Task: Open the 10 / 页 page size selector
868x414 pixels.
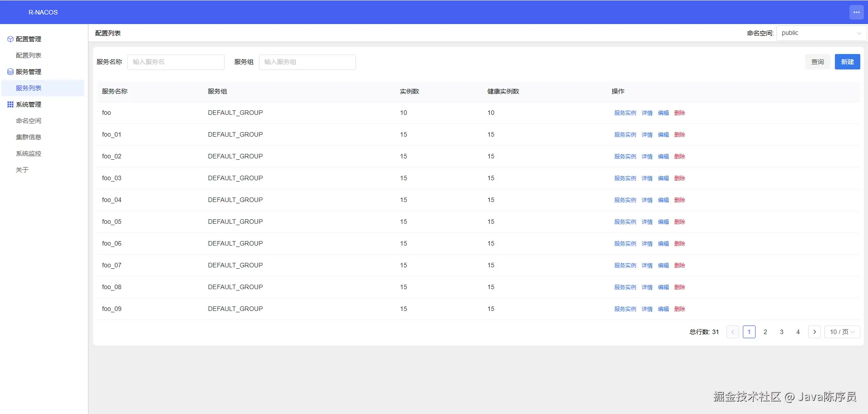Action: (842, 332)
